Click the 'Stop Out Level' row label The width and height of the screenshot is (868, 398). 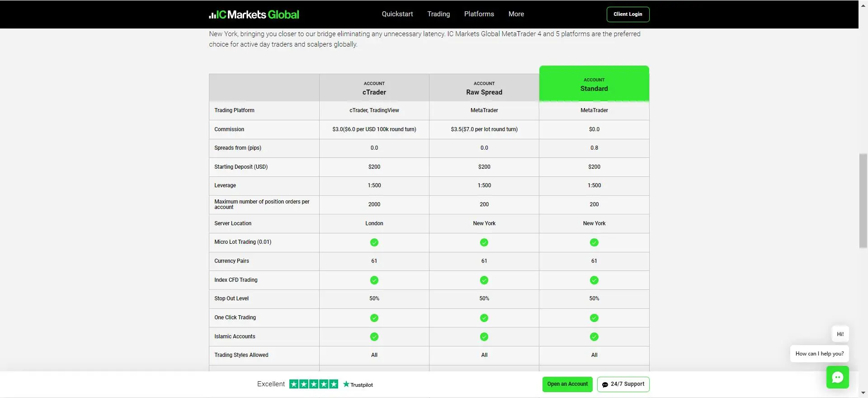(231, 298)
